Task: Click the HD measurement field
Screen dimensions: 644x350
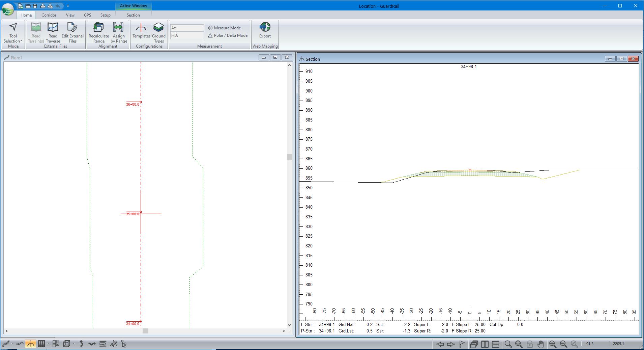Action: pos(187,35)
